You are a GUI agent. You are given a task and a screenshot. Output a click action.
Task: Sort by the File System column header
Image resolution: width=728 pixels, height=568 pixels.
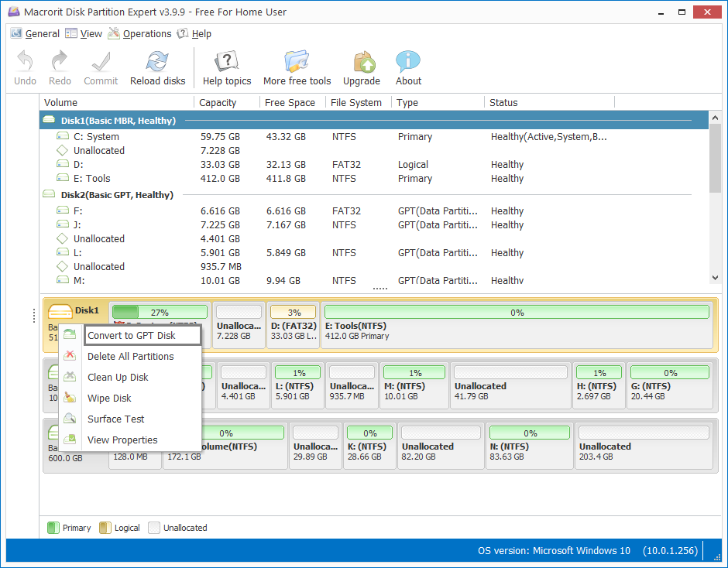pos(359,103)
